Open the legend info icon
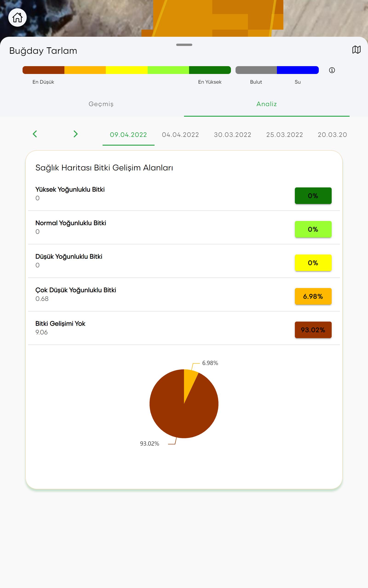The height and width of the screenshot is (588, 368). click(332, 70)
